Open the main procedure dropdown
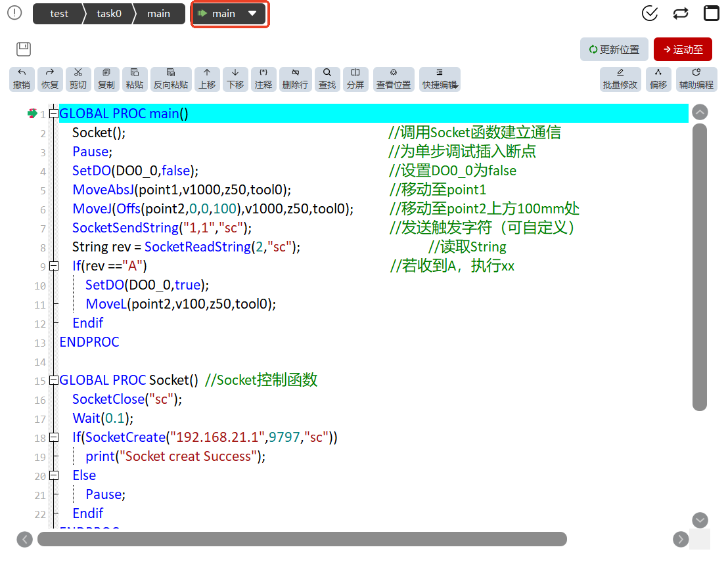Viewport: 728px width, 564px height. coord(229,14)
